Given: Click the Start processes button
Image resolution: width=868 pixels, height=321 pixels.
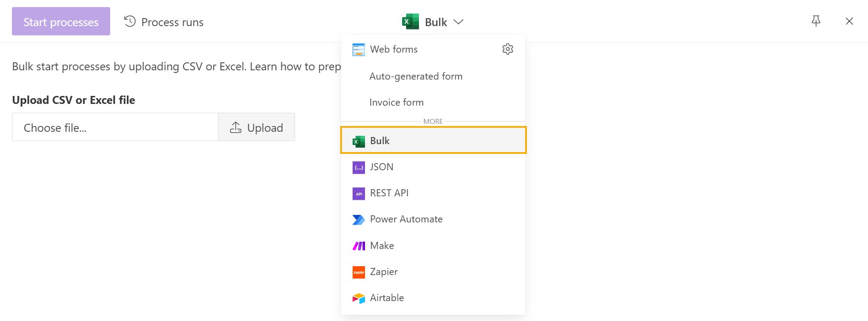Looking at the screenshot, I should click(x=61, y=21).
